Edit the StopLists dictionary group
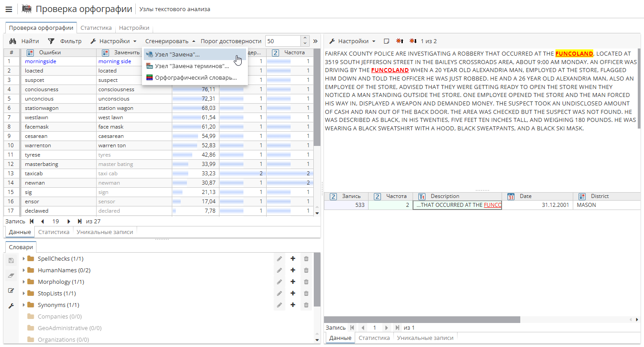Image resolution: width=644 pixels, height=347 pixels. point(279,293)
